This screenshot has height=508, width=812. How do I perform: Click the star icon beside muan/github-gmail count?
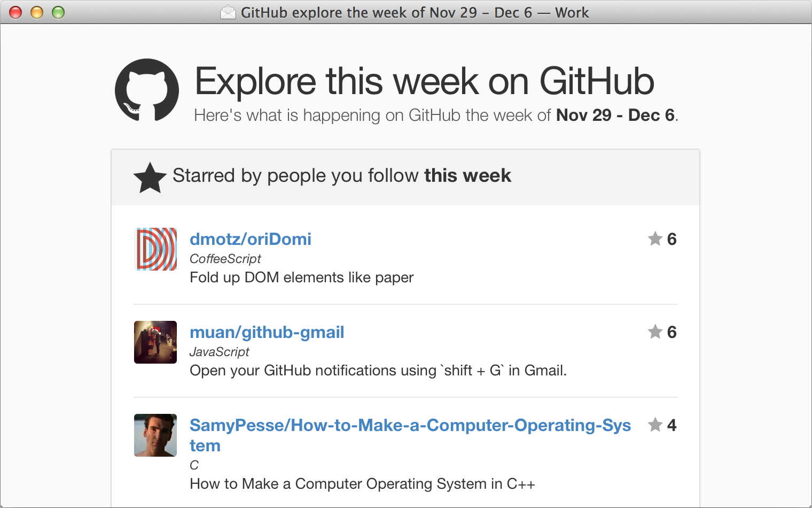click(655, 332)
